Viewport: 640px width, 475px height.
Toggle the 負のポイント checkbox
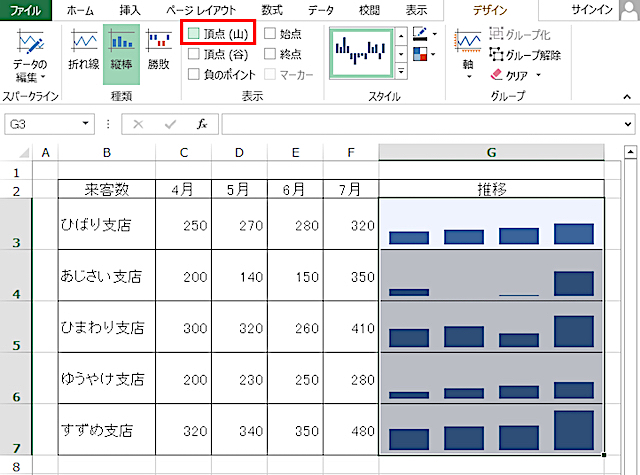[x=193, y=74]
